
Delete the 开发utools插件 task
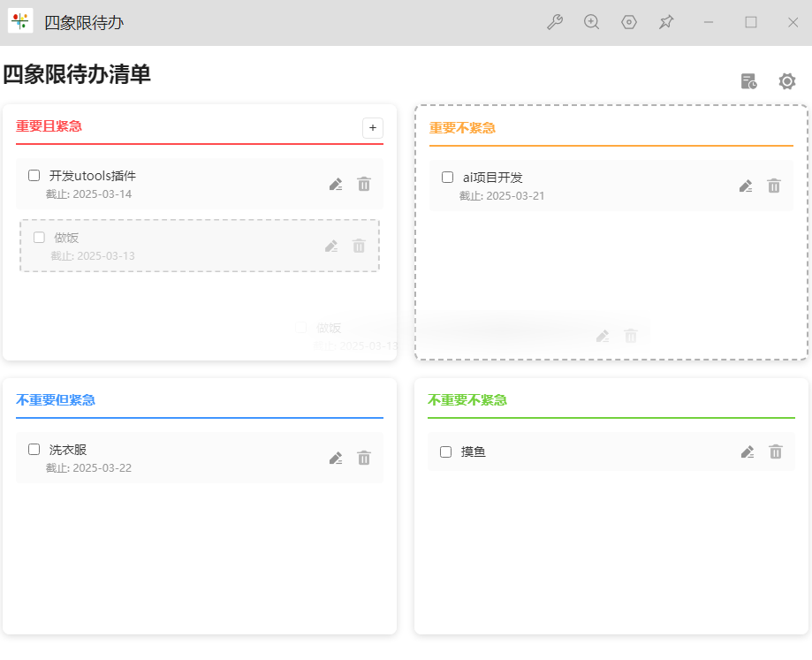(364, 185)
